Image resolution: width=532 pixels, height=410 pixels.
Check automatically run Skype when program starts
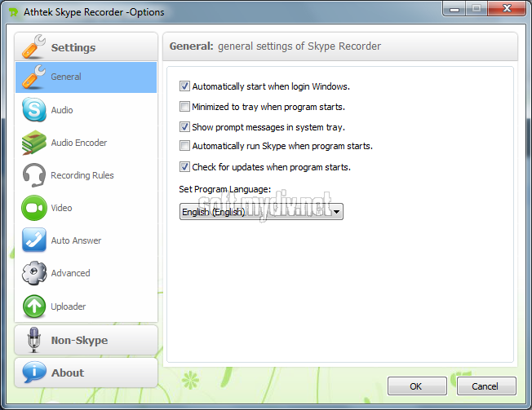(x=184, y=146)
